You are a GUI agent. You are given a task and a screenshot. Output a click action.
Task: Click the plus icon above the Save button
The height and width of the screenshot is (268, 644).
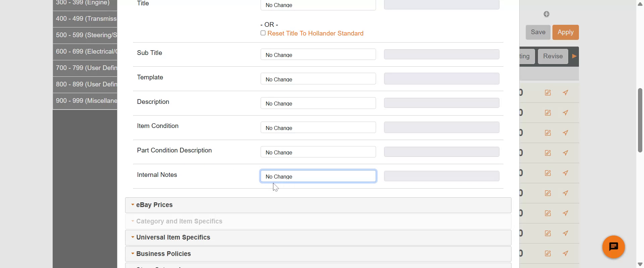(x=546, y=14)
